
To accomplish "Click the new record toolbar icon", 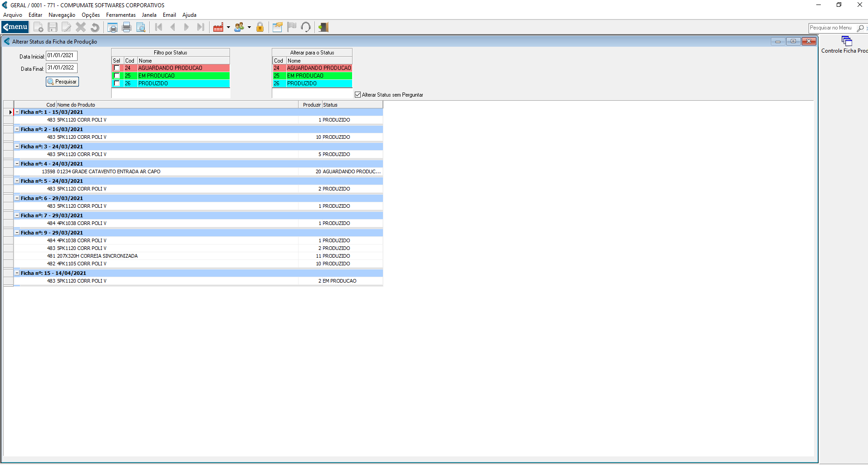I will point(39,27).
